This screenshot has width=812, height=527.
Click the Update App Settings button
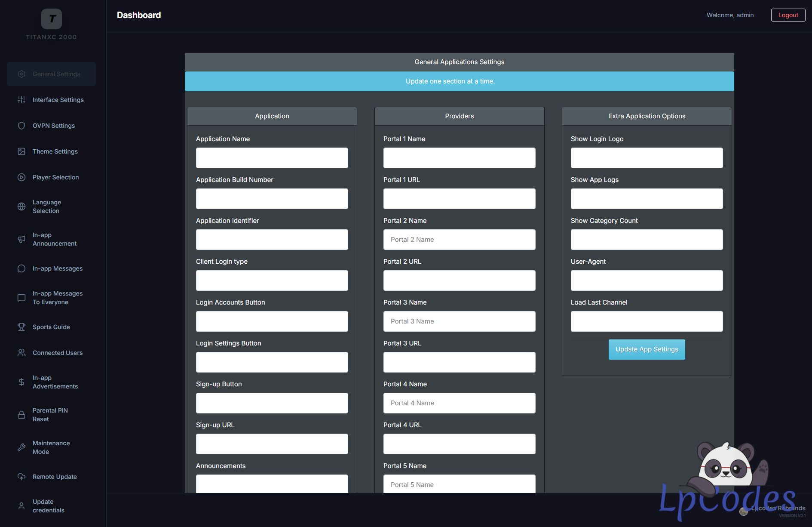pos(647,349)
